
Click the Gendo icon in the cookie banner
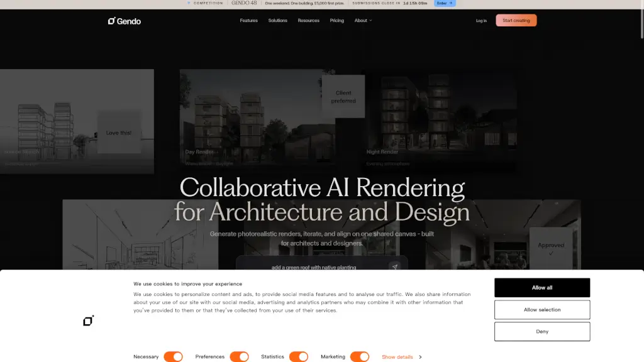click(x=88, y=321)
